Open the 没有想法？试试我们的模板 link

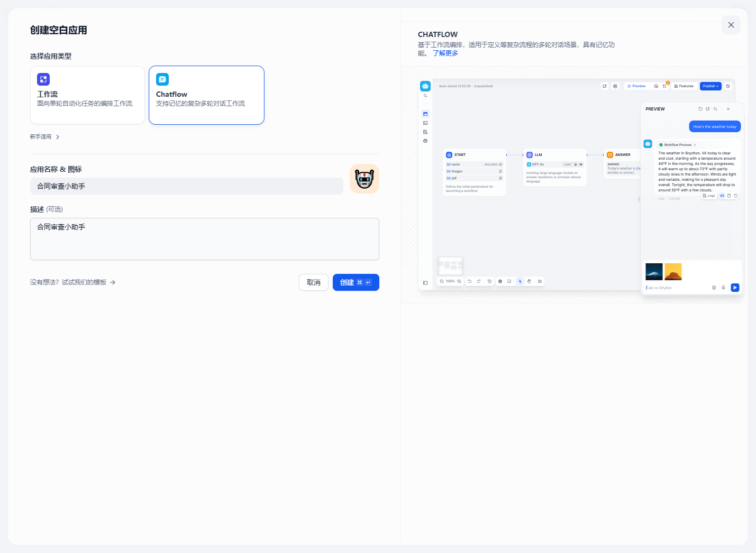click(x=73, y=282)
